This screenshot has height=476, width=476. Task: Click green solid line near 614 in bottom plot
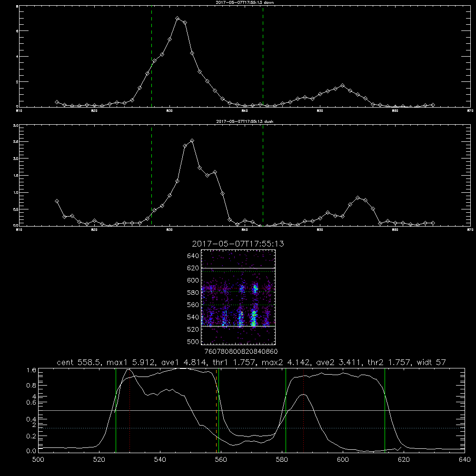(385, 410)
